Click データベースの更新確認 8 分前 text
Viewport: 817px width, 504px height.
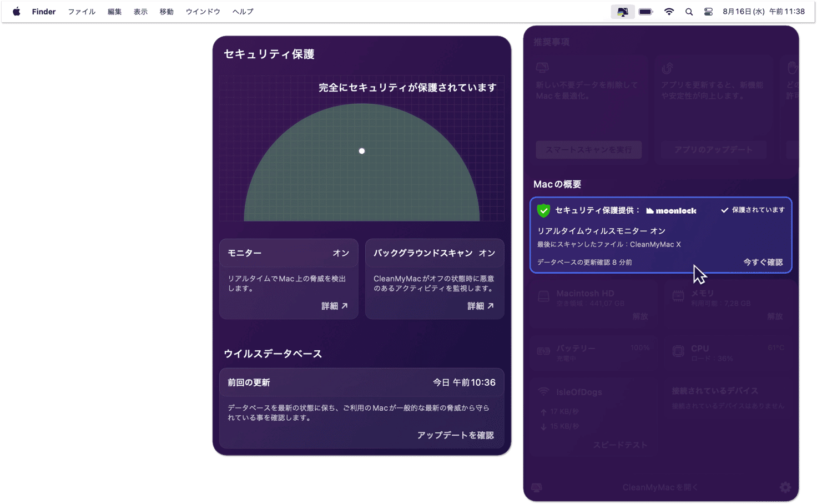pos(584,262)
